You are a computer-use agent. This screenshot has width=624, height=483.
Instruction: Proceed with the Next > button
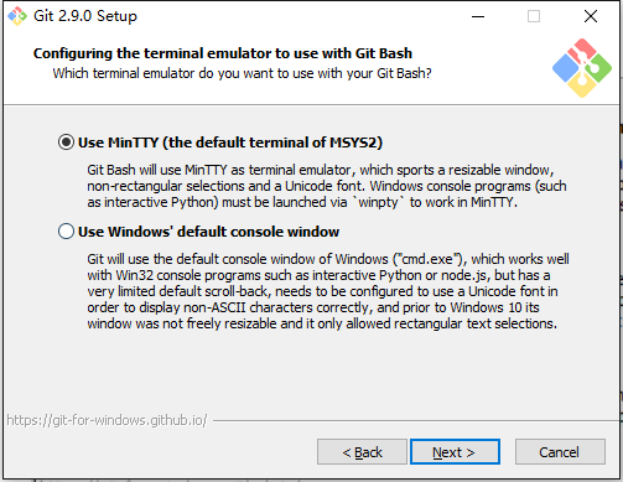(x=455, y=452)
